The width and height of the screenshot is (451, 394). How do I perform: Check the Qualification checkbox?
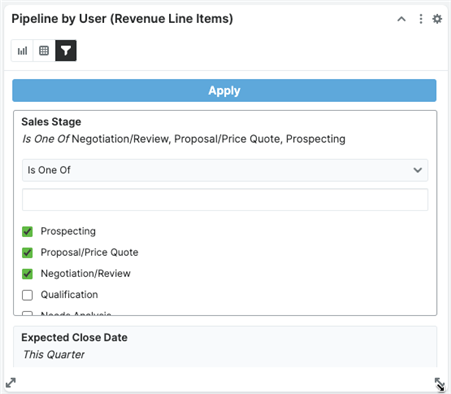click(27, 295)
